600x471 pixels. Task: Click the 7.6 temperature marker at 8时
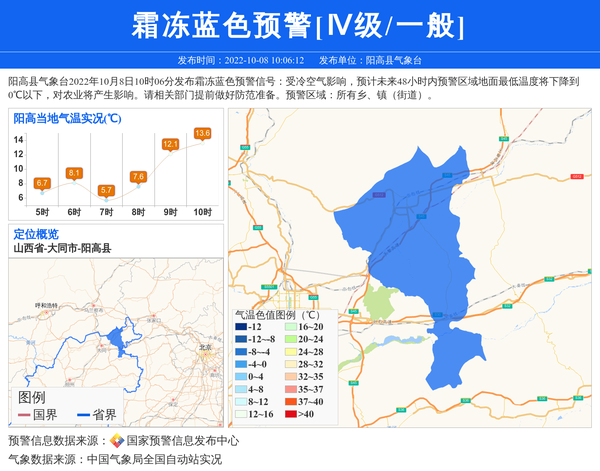138,177
